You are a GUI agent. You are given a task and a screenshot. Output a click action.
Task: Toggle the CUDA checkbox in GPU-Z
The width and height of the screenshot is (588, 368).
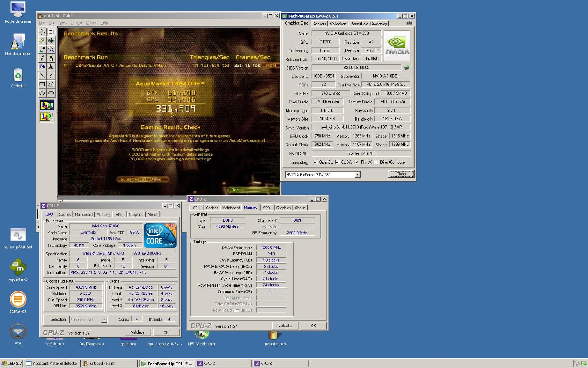[337, 162]
